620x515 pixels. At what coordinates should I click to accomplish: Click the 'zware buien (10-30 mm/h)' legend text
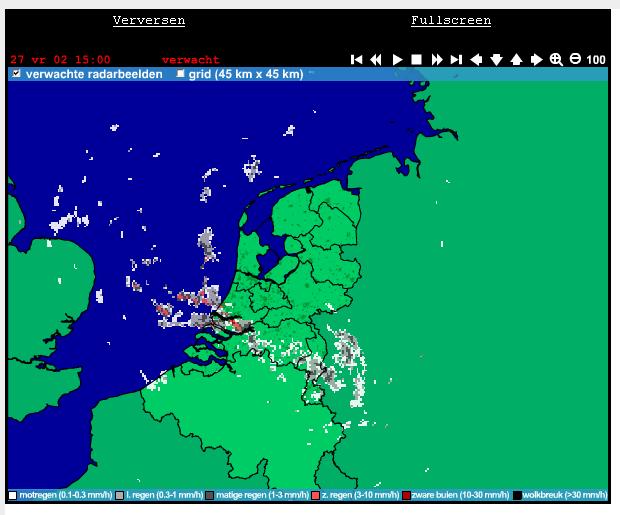(460, 495)
